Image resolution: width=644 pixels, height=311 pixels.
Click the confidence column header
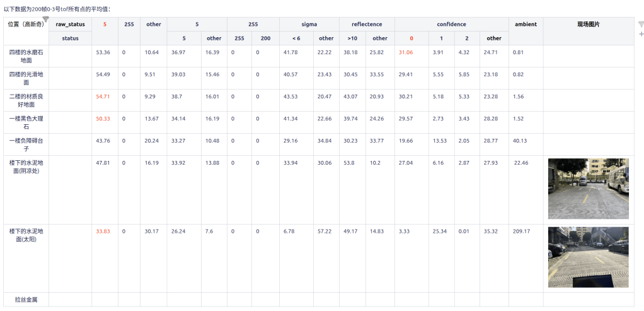(x=451, y=24)
